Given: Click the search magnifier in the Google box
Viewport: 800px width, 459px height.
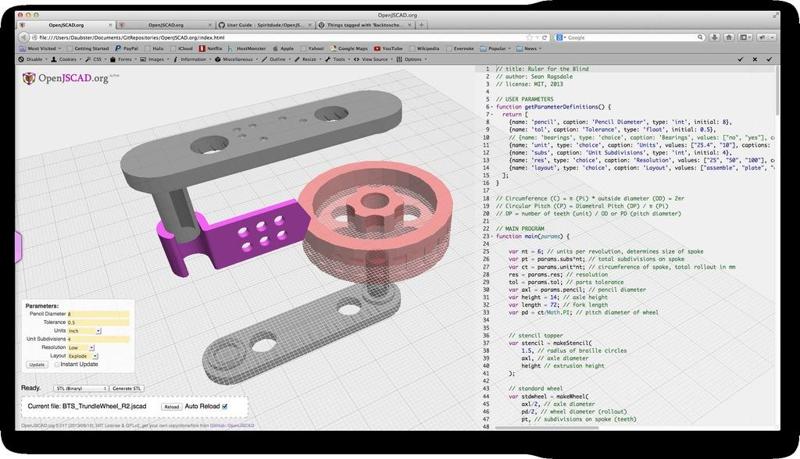Looking at the screenshot, I should pyautogui.click(x=700, y=37).
